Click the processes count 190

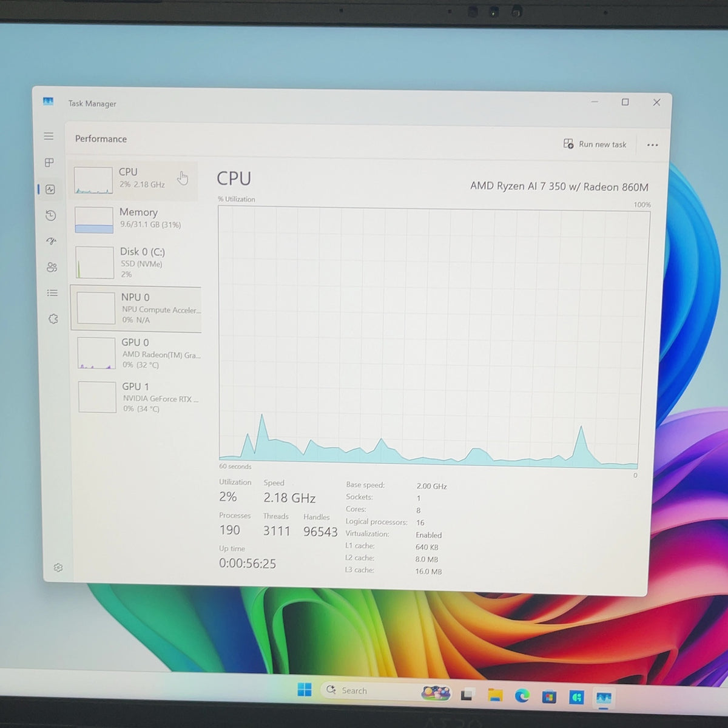tap(230, 530)
